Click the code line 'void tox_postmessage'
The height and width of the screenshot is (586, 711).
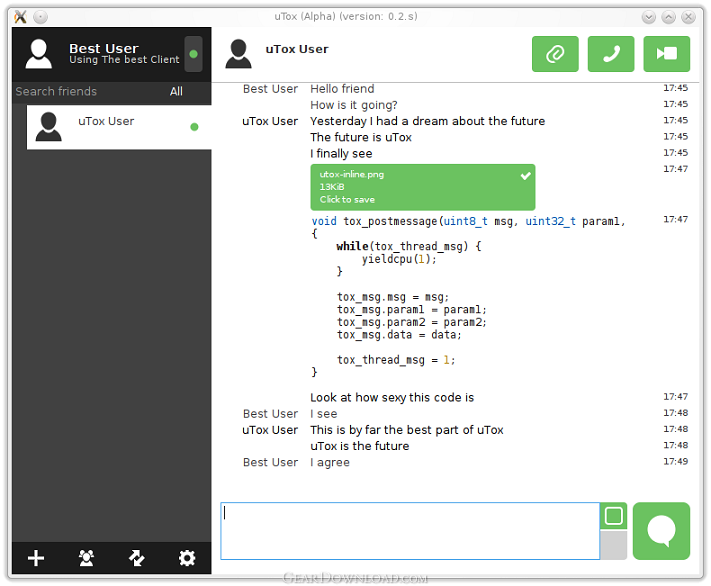pyautogui.click(x=468, y=221)
